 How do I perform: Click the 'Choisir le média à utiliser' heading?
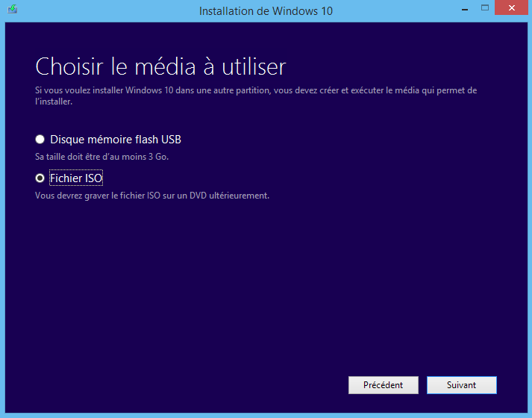[161, 67]
